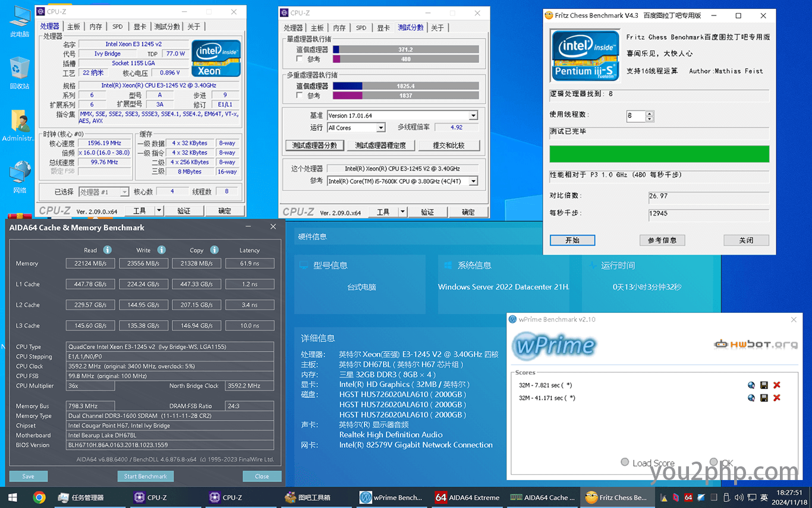Click the Memory Read 22124 MB/s value
Viewport: 812px width, 508px height.
point(91,264)
